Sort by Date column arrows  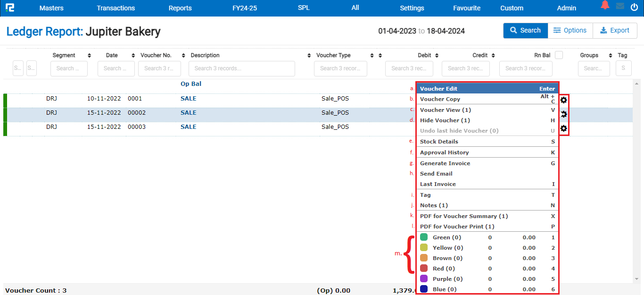pos(133,56)
